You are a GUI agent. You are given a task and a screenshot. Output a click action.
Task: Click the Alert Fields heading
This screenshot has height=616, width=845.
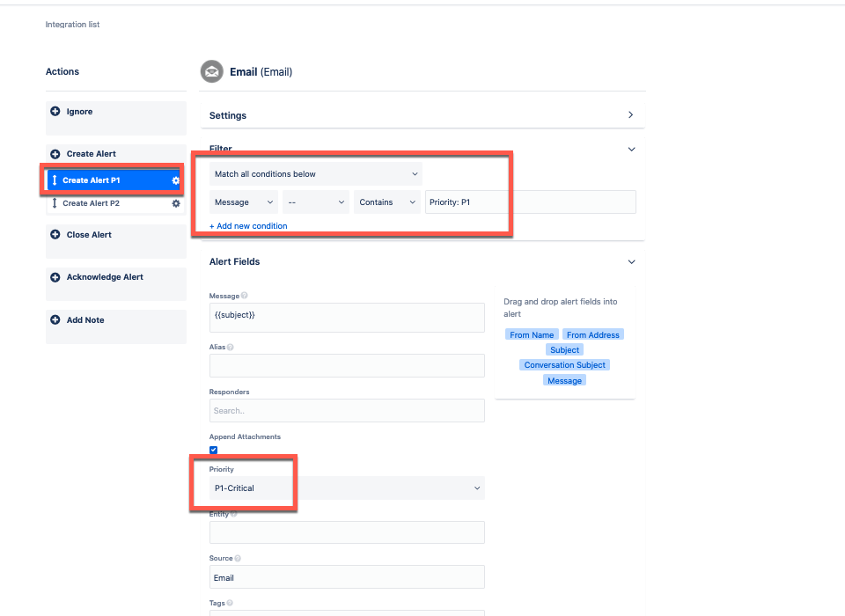pos(234,261)
